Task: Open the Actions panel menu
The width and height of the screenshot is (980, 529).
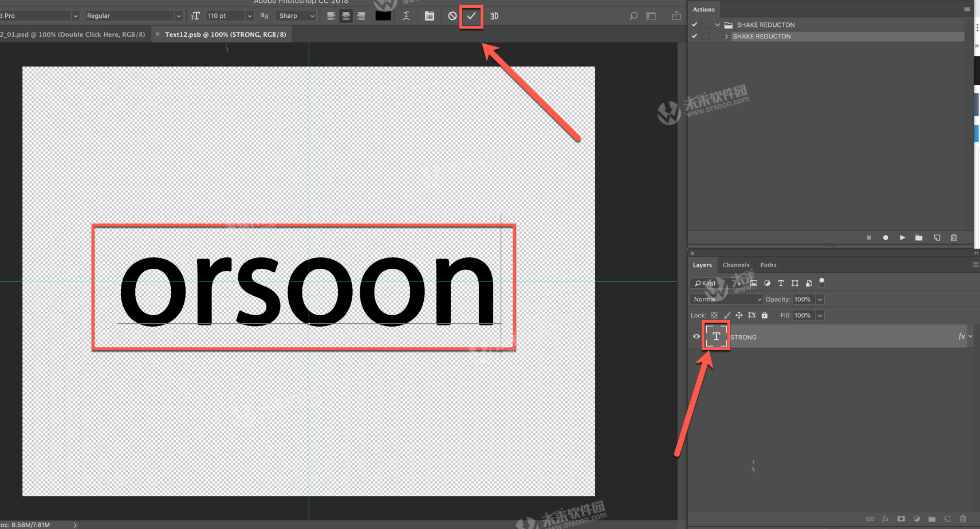Action: click(x=967, y=9)
